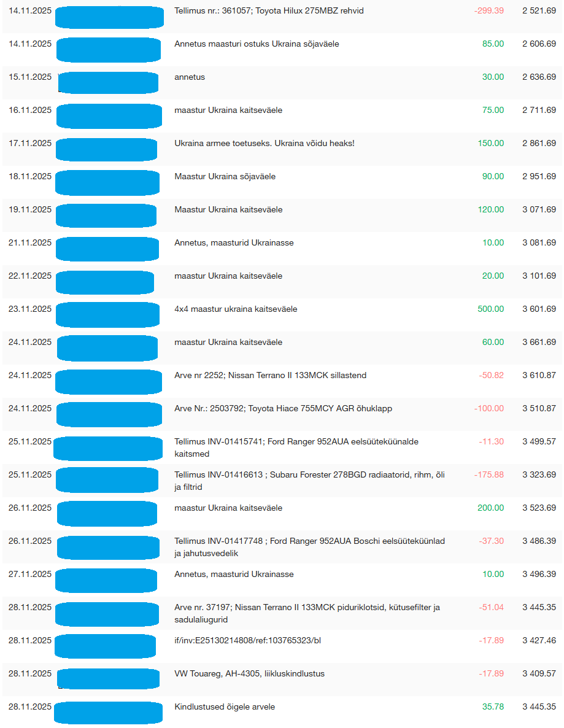Select the -175.88 expense amount

(x=489, y=475)
